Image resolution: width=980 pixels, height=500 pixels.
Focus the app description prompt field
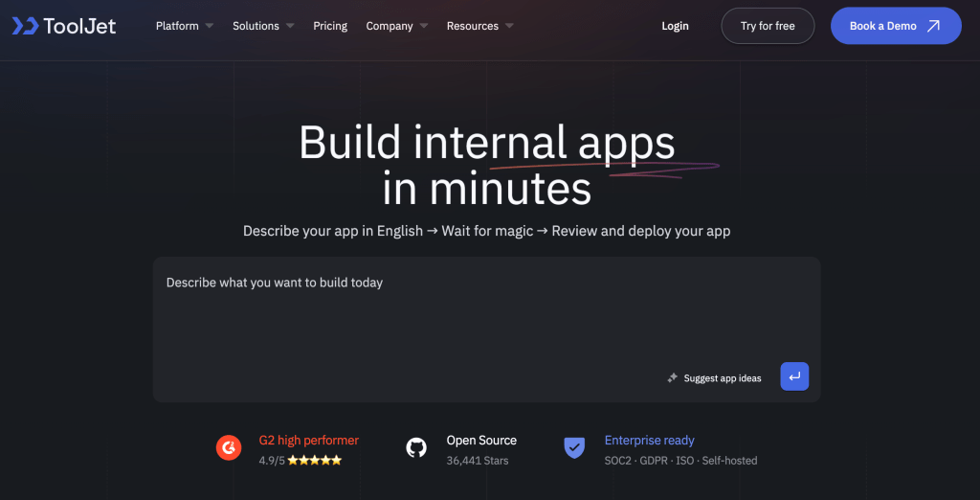pyautogui.click(x=486, y=330)
